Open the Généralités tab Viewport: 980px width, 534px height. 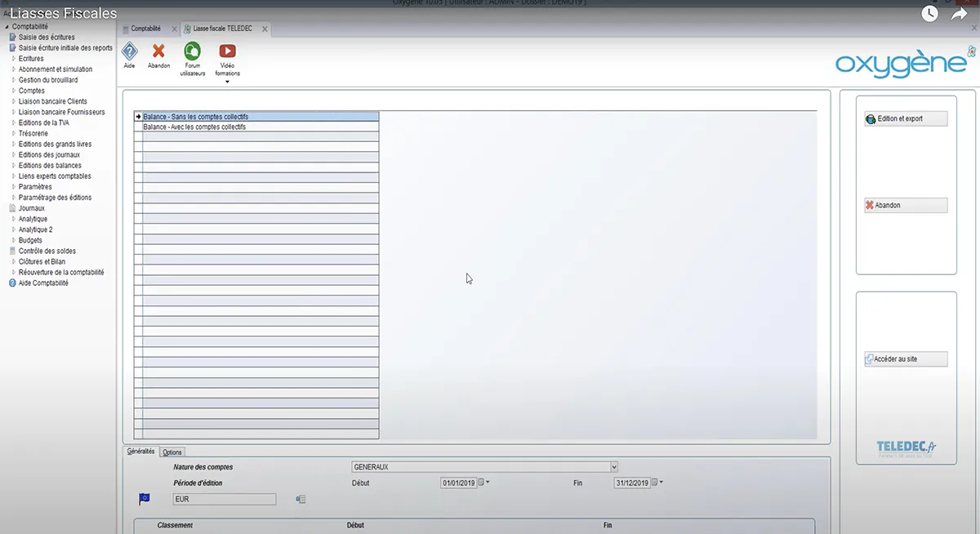point(140,452)
